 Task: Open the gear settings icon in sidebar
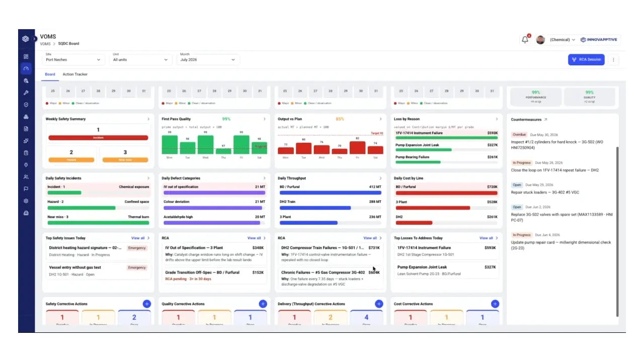click(x=26, y=201)
